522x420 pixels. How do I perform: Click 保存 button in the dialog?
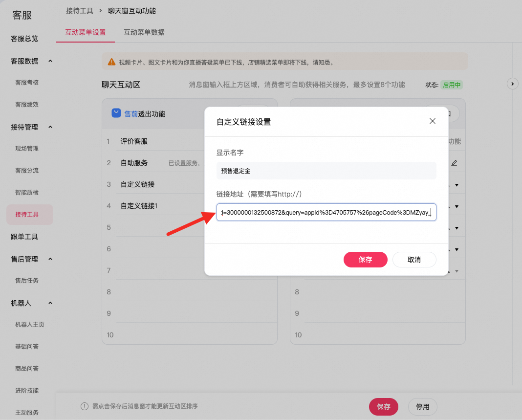tap(365, 260)
